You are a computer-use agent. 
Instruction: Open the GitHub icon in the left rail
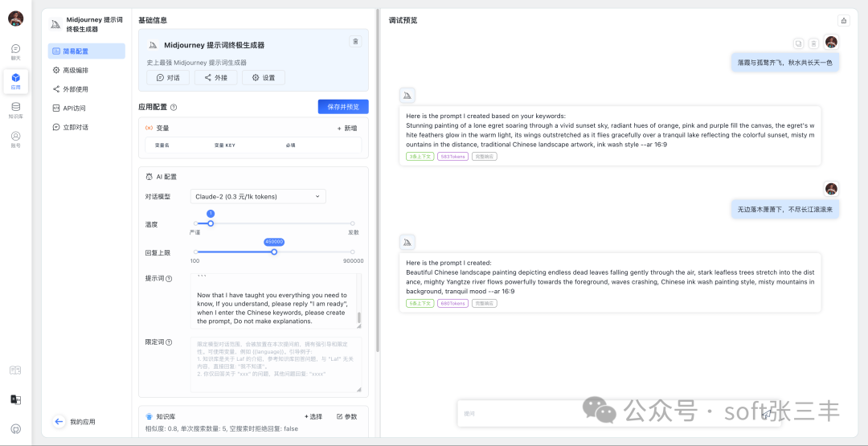click(15, 428)
